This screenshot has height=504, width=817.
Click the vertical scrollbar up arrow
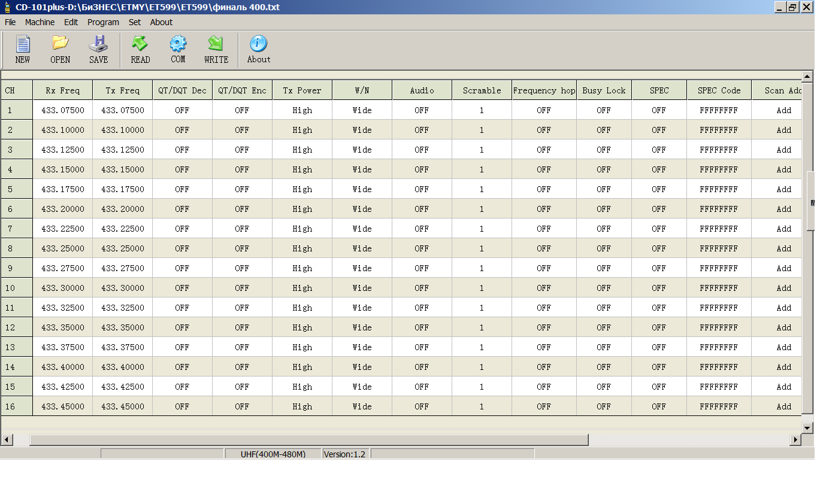807,77
